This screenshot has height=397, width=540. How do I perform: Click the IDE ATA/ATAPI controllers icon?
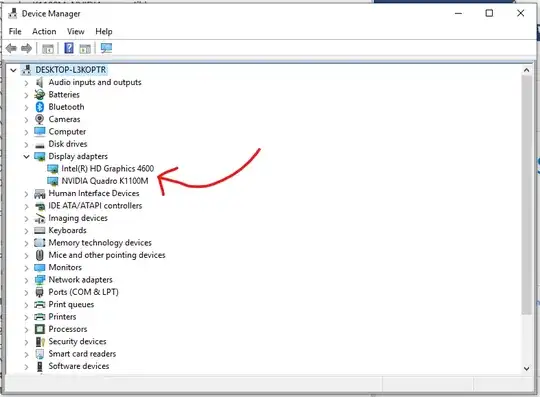(x=40, y=206)
